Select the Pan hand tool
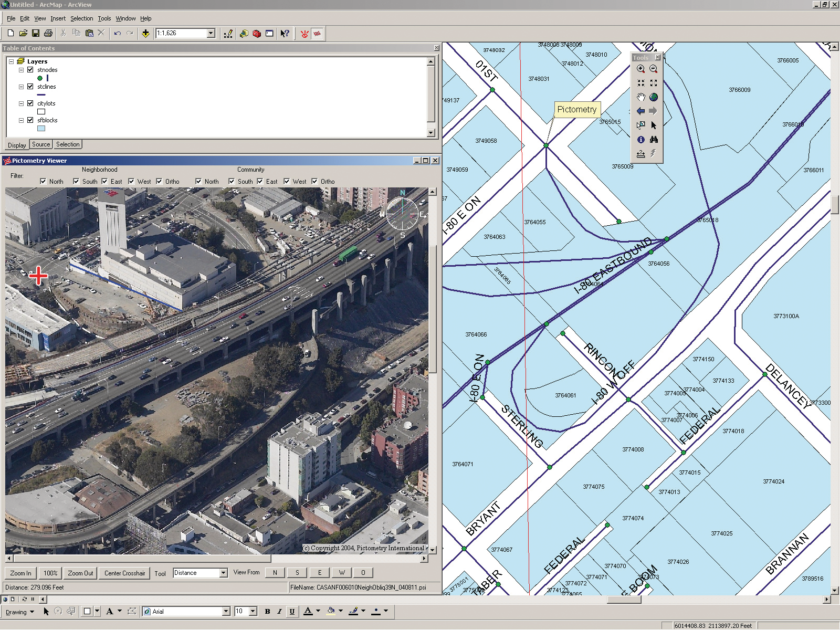Viewport: 840px width, 630px height. point(640,97)
